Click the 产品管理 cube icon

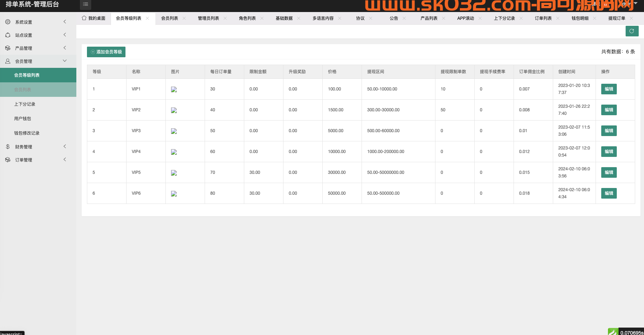8,48
